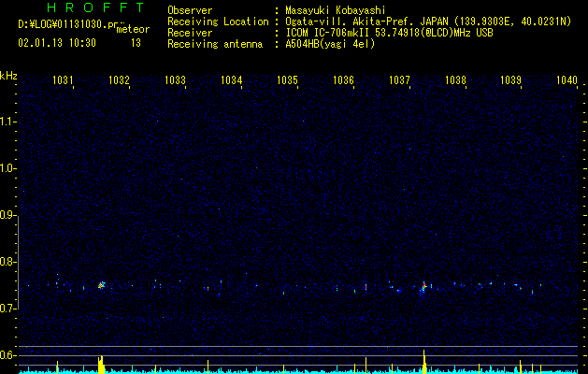Click the 1037 time axis label
This screenshot has height=374, width=588.
click(x=399, y=79)
